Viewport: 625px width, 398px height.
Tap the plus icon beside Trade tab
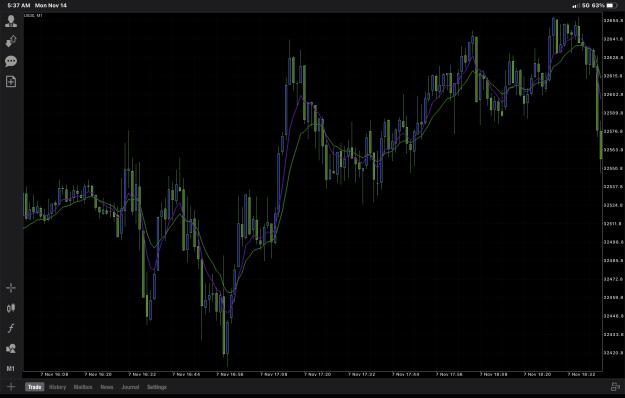pyautogui.click(x=11, y=387)
